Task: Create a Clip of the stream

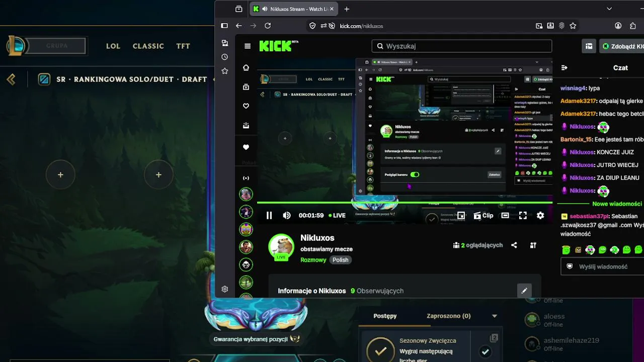Action: pos(484,215)
